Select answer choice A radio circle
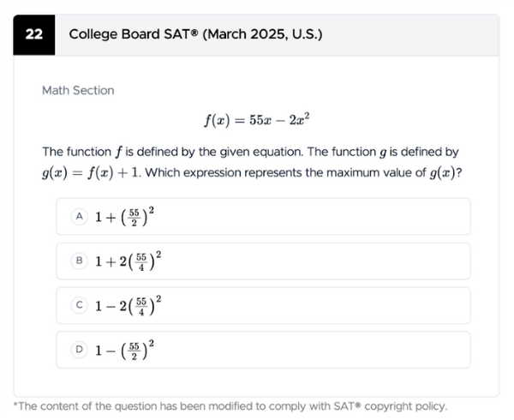 [80, 217]
